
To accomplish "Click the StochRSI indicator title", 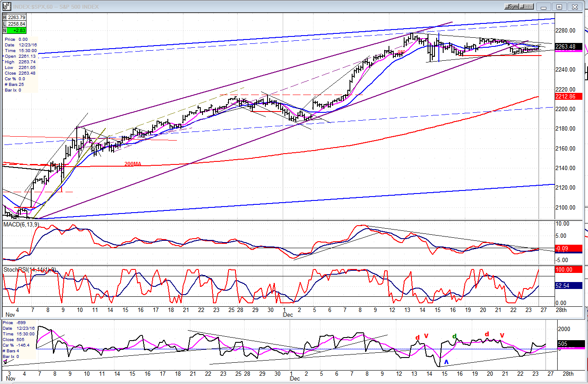I will 29,269.
